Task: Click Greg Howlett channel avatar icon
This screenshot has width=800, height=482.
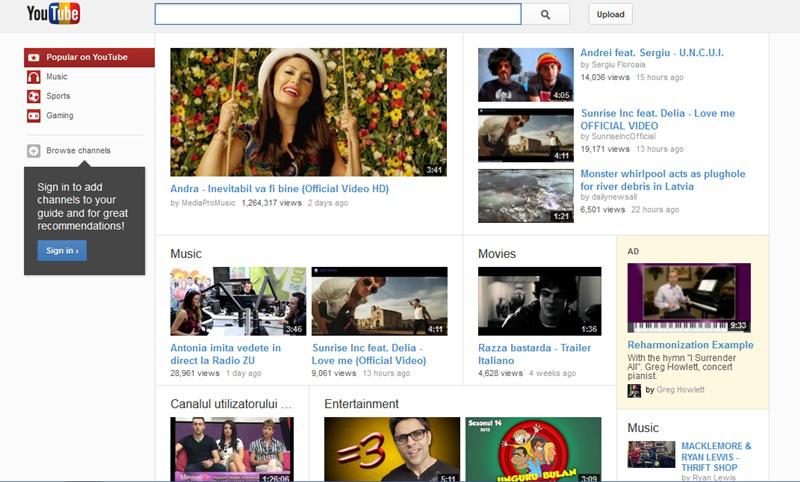Action: (634, 390)
